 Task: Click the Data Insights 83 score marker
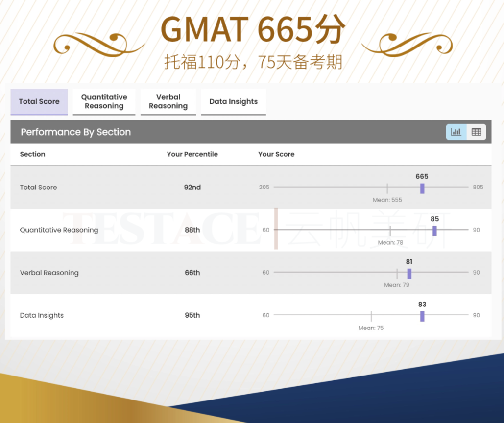[x=422, y=316]
